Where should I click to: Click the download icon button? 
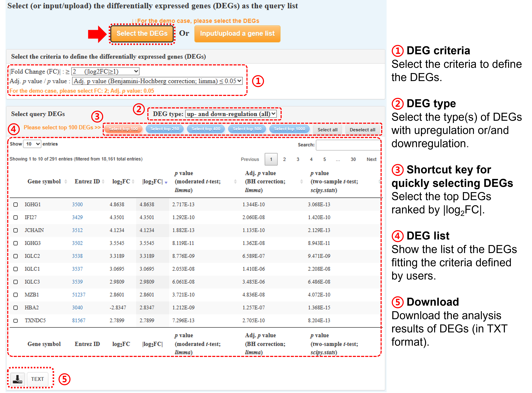(x=17, y=379)
